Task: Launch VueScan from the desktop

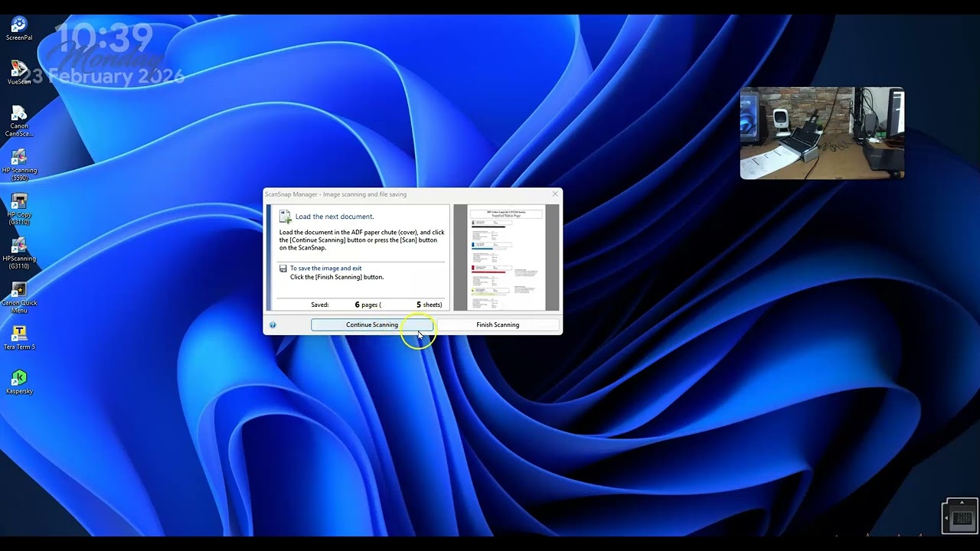Action: [x=19, y=73]
